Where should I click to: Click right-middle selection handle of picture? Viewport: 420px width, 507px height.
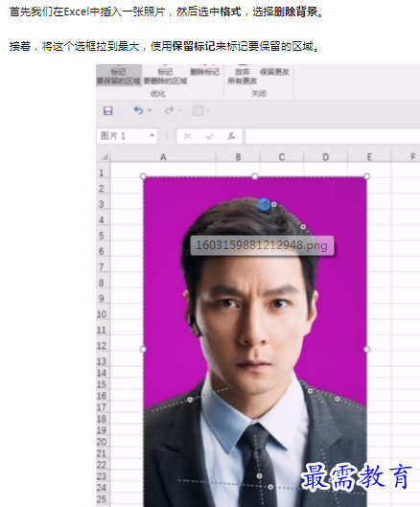point(366,349)
